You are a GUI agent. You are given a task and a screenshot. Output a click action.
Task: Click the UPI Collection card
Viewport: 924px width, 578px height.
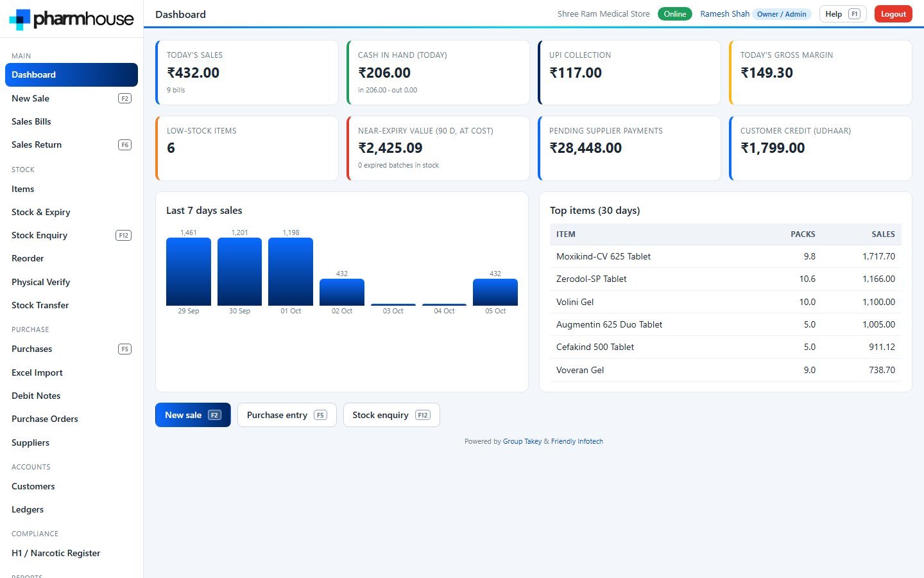click(x=629, y=73)
